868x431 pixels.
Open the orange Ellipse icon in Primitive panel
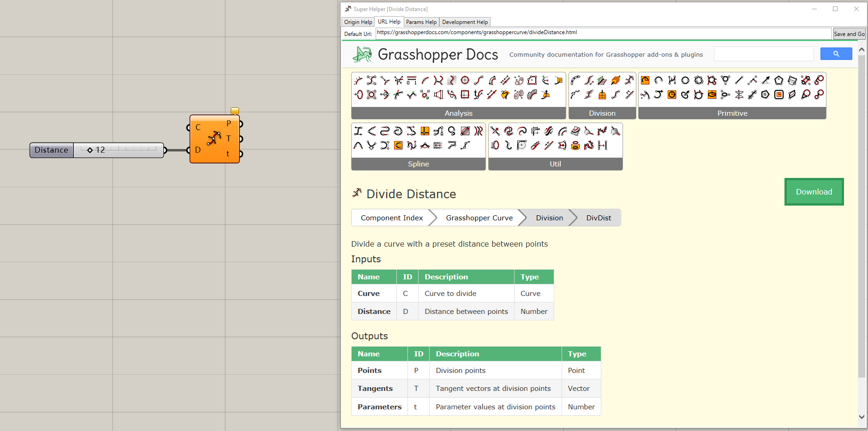712,95
